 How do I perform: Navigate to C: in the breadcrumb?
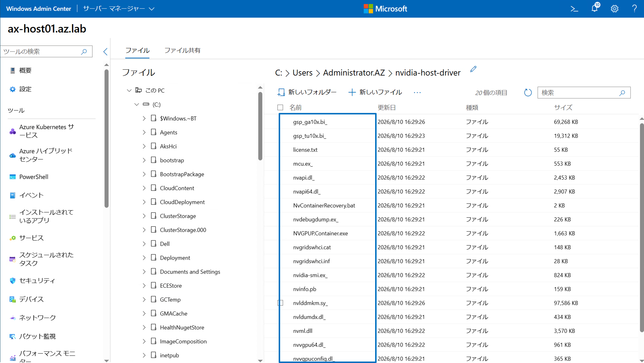279,73
